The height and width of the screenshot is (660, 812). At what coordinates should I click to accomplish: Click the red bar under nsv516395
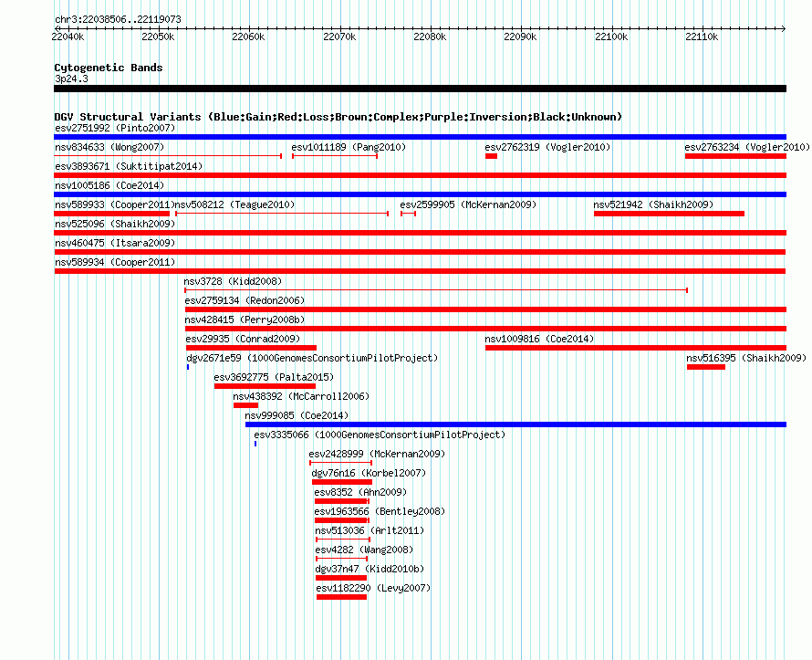click(706, 367)
